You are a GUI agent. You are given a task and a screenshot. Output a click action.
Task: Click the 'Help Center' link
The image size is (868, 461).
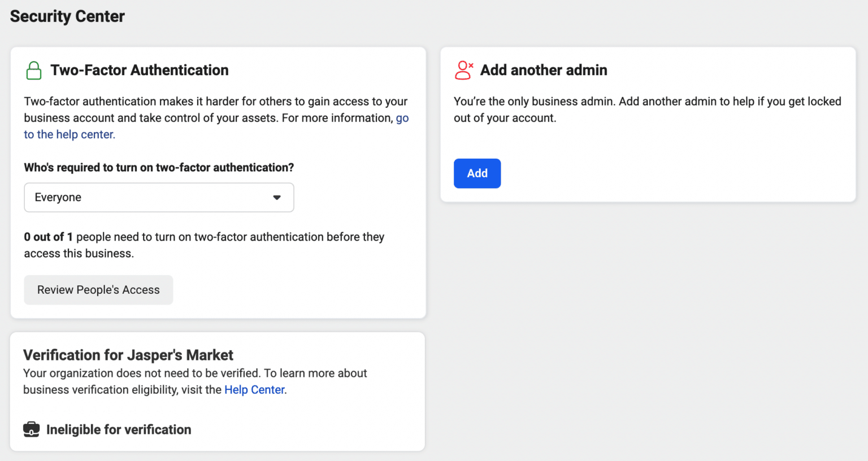click(254, 389)
